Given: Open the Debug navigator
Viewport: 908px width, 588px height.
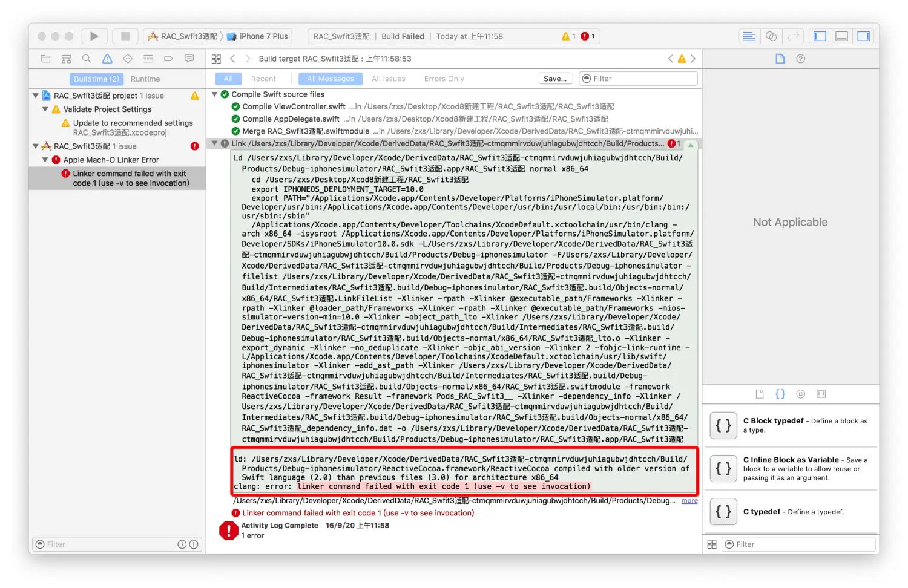Looking at the screenshot, I should (x=148, y=59).
